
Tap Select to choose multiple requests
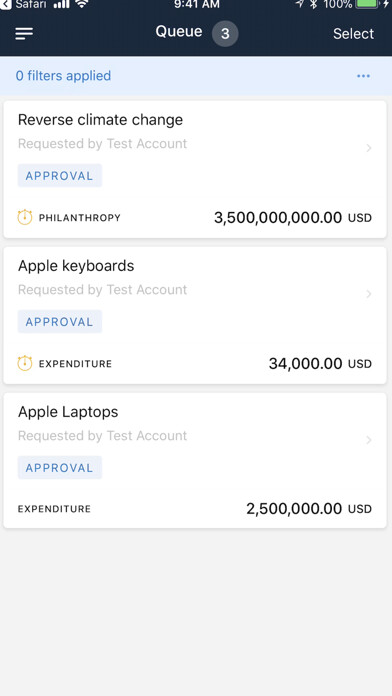(353, 34)
